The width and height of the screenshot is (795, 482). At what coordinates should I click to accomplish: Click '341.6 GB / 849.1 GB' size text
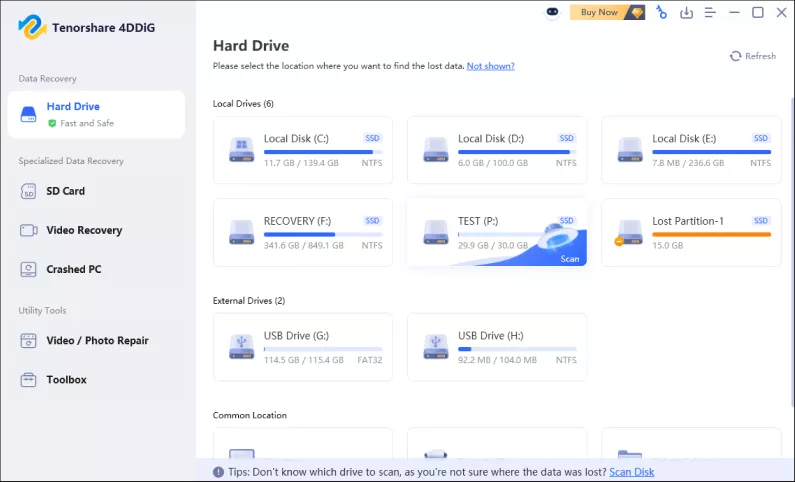[x=304, y=245]
